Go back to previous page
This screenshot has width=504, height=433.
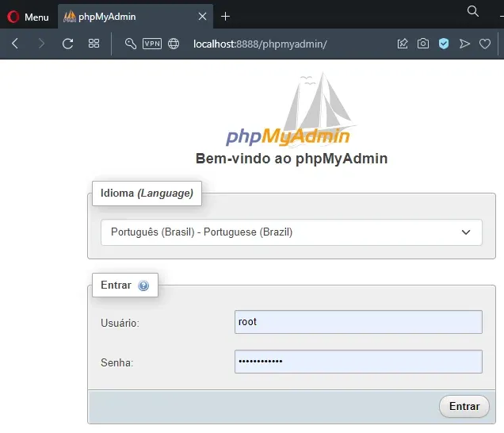click(x=15, y=44)
